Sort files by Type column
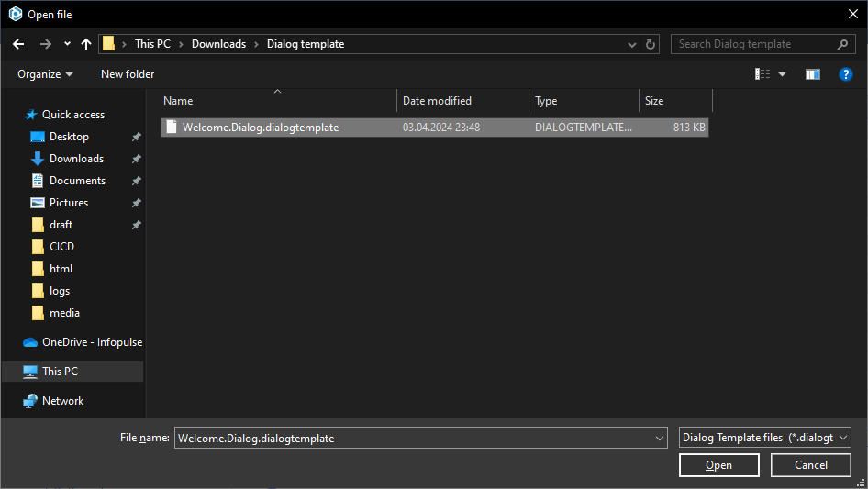 tap(584, 101)
